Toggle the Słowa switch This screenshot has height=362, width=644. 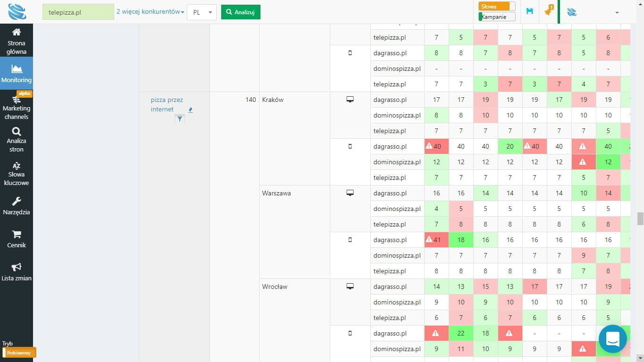(x=496, y=7)
